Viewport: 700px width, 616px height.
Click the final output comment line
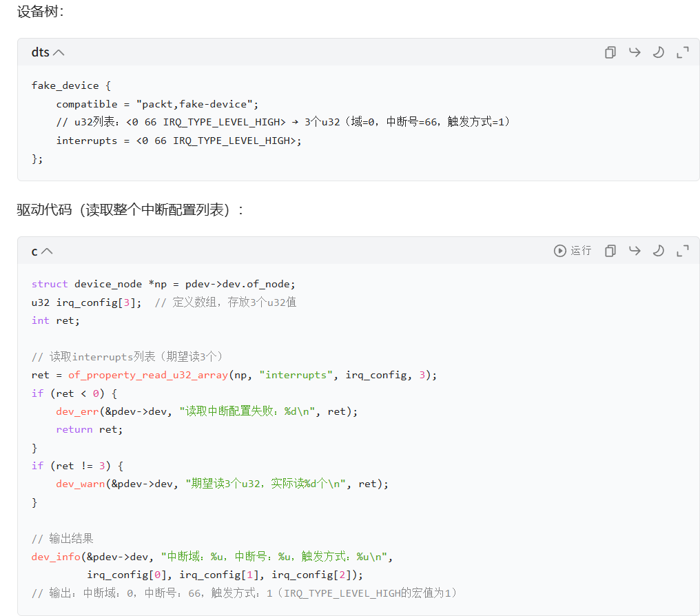click(244, 593)
